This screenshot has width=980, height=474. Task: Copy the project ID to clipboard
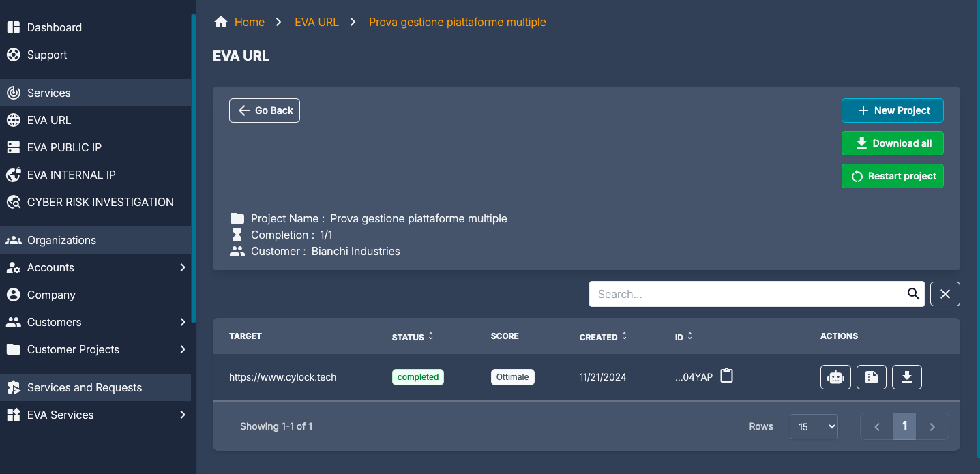pos(726,375)
